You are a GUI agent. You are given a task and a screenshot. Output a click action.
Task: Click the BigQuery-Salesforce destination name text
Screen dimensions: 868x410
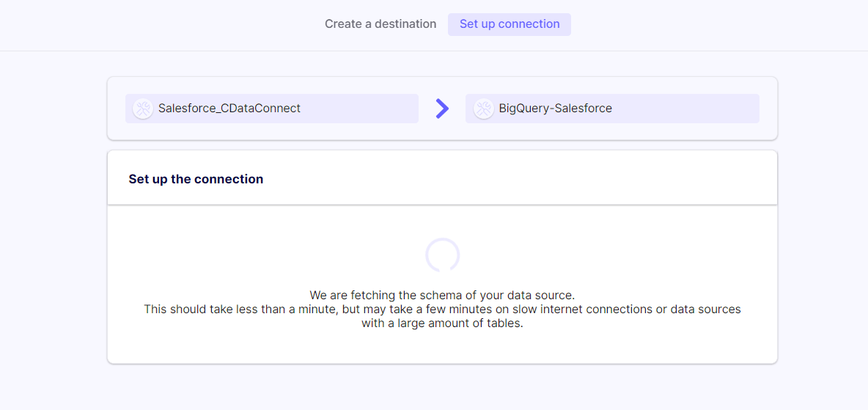coord(556,109)
